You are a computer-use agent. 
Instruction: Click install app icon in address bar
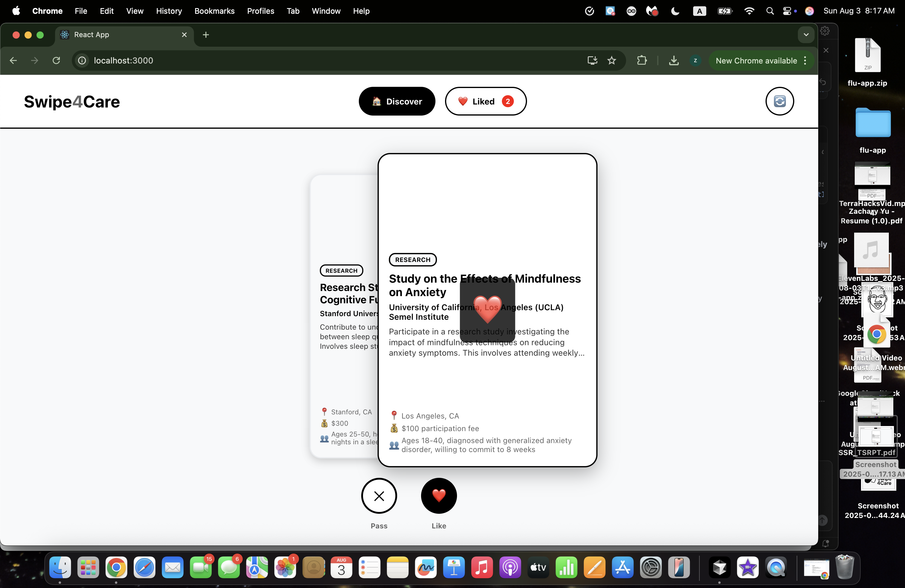[592, 60]
